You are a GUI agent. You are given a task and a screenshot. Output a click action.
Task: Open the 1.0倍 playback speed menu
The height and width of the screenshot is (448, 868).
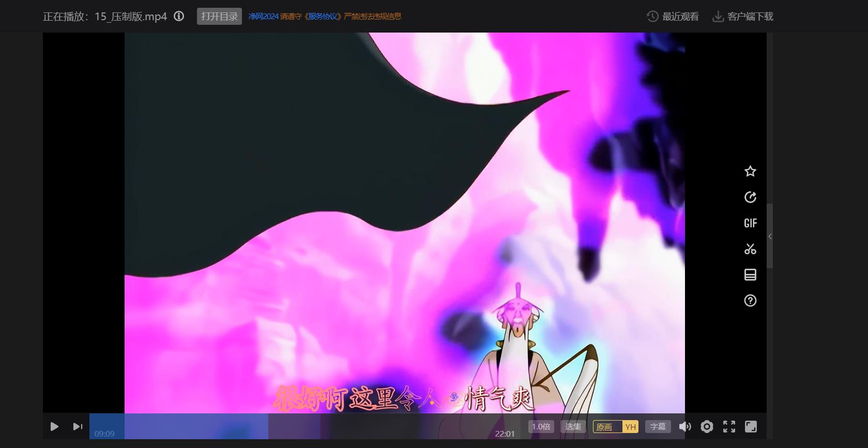(x=541, y=426)
